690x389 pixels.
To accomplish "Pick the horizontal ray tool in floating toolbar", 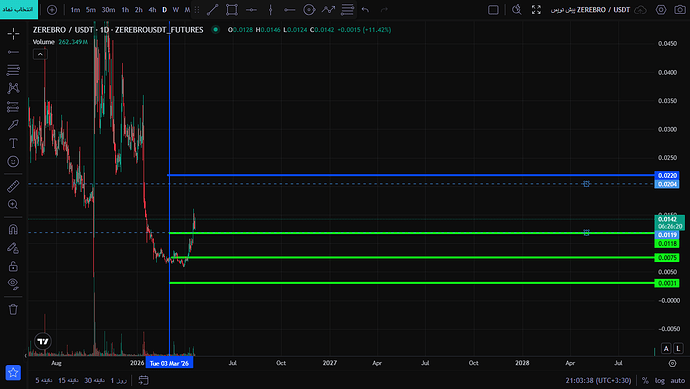I will [x=290, y=10].
